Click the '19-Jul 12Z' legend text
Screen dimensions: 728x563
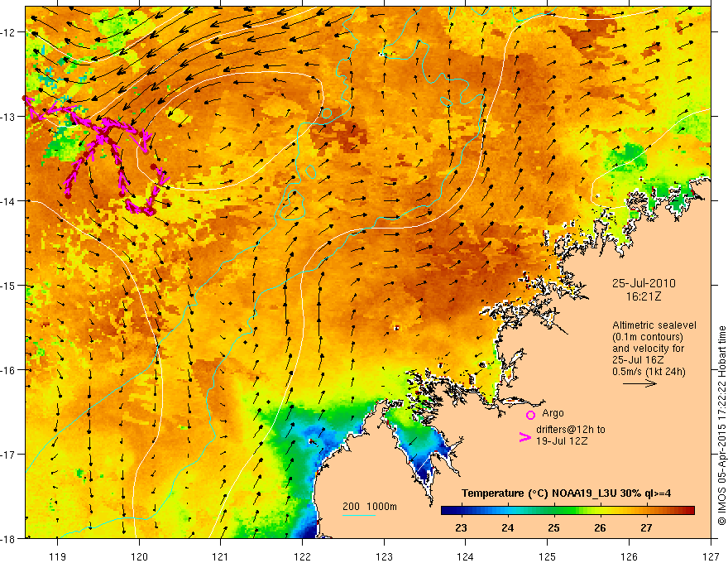tap(562, 440)
